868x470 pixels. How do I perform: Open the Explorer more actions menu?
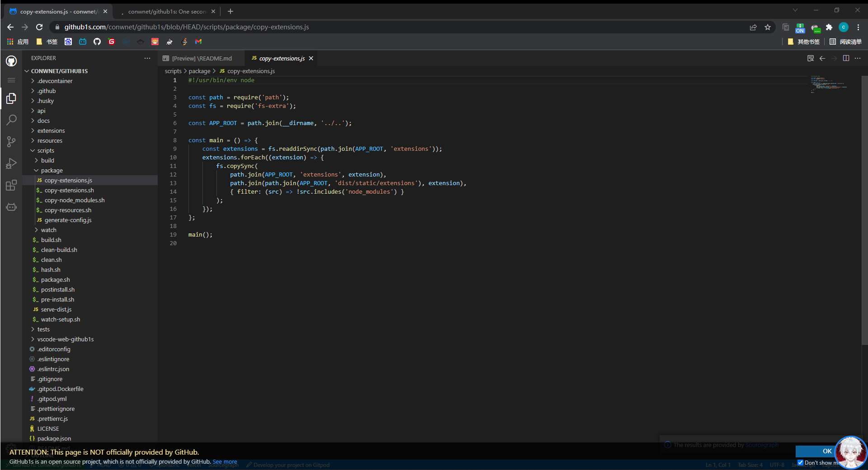pyautogui.click(x=147, y=58)
